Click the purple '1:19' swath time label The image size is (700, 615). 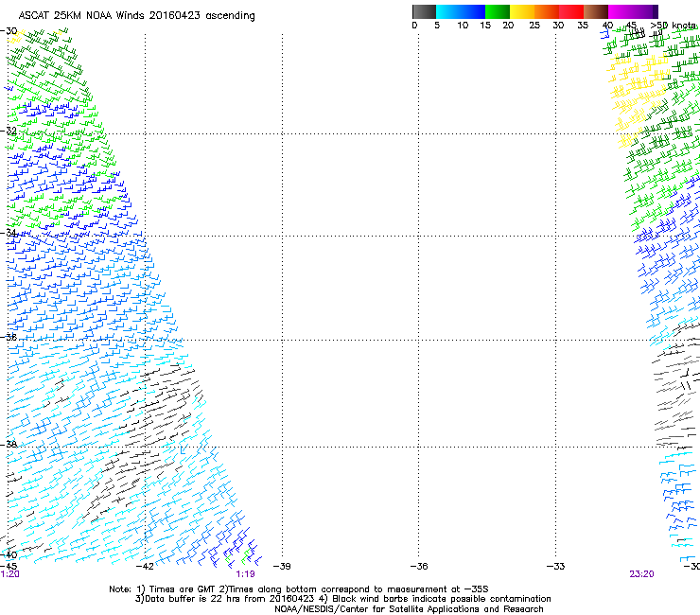pos(246,574)
